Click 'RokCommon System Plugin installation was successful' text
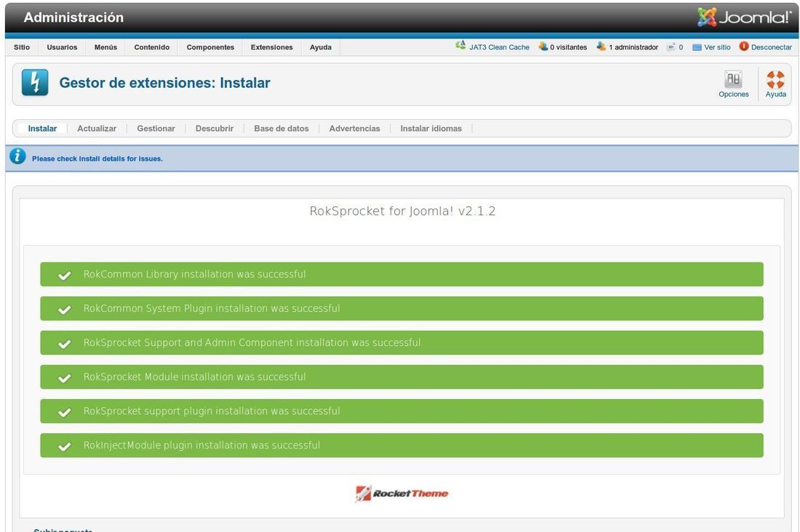The image size is (800, 532). 212,309
